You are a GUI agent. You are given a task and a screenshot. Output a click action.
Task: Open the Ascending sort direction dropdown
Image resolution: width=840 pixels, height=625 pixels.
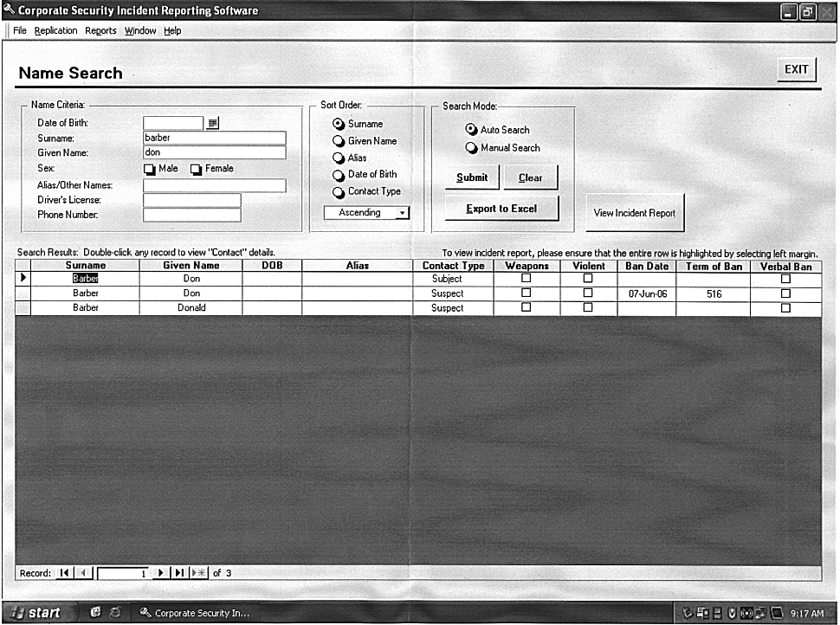pos(403,213)
